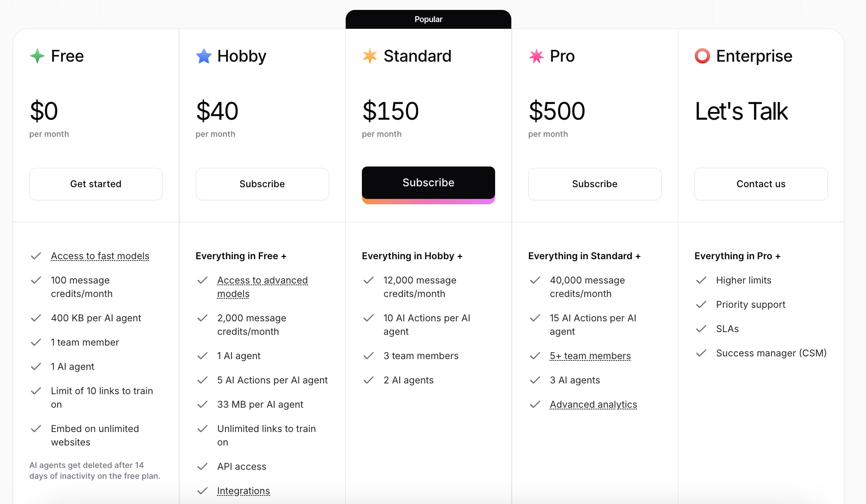This screenshot has width=866, height=504.
Task: Click the Popular badge above Standard
Action: [428, 19]
